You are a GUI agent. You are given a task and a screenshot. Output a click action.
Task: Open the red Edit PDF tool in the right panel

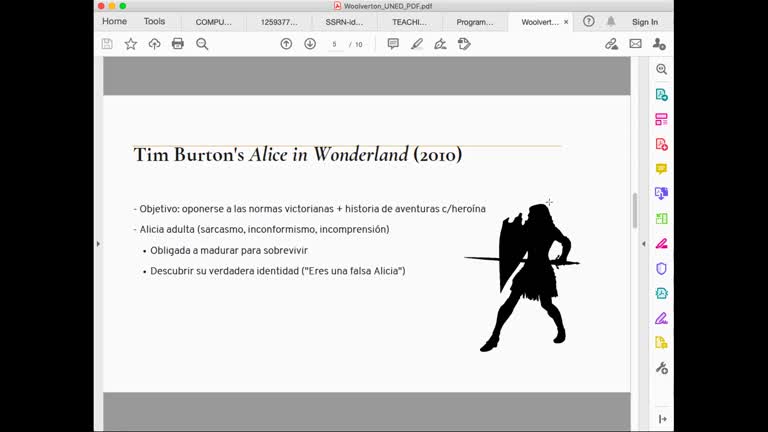point(661,144)
